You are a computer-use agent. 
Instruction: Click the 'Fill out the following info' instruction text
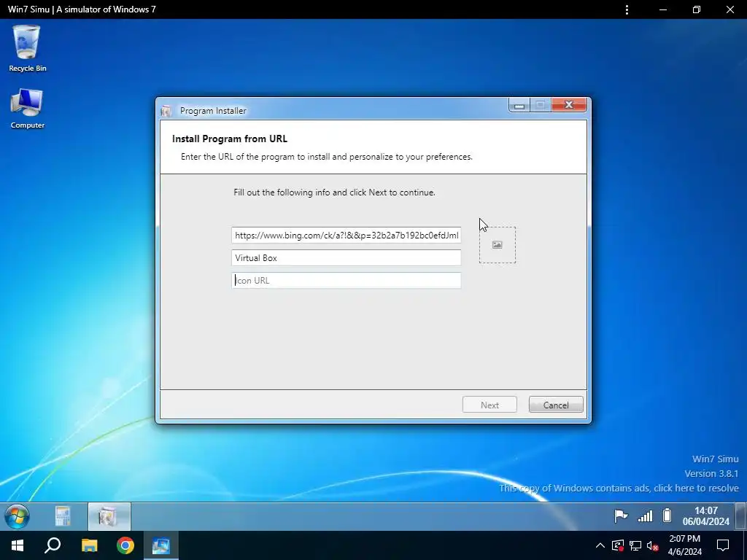(x=334, y=192)
